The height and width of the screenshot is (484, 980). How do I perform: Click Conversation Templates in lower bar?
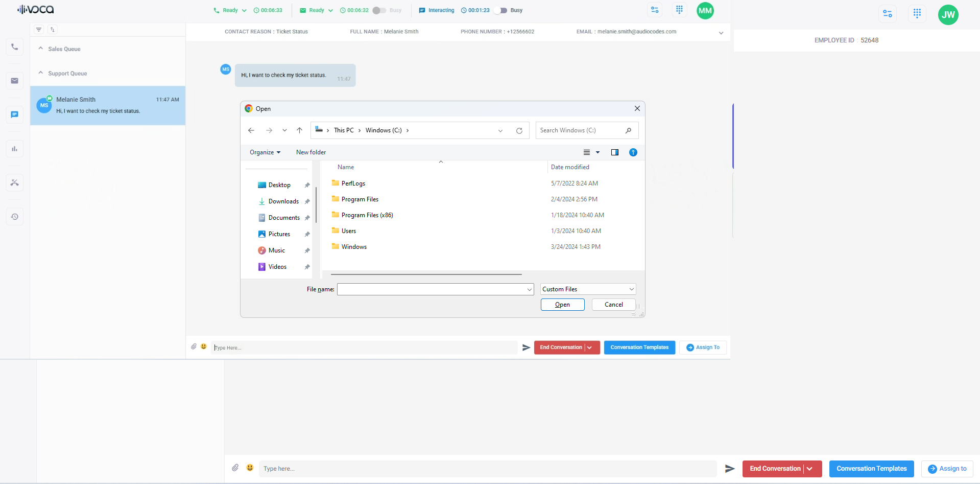(872, 469)
